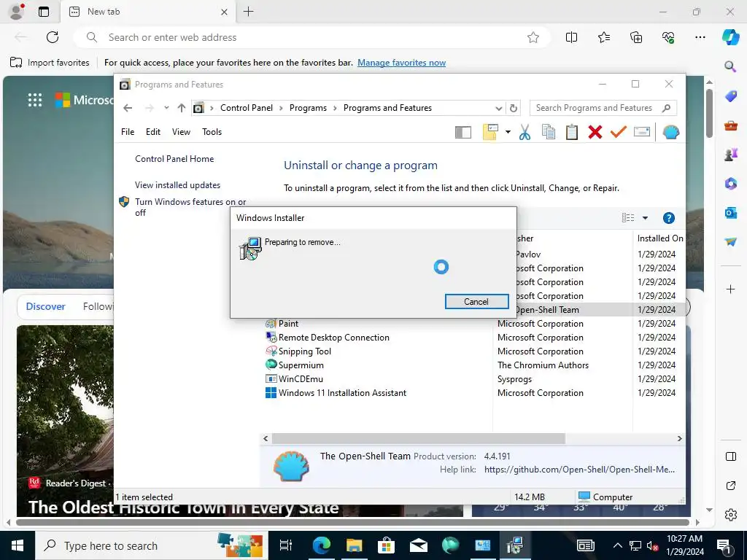Select the New tab browser tab
The height and width of the screenshot is (560, 747).
click(147, 12)
